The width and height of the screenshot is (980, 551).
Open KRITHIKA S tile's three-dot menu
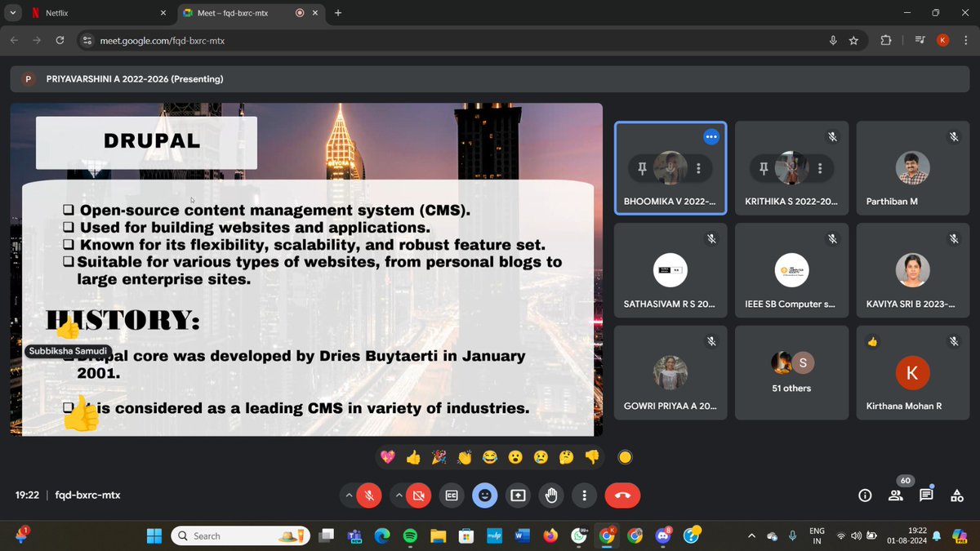click(820, 168)
